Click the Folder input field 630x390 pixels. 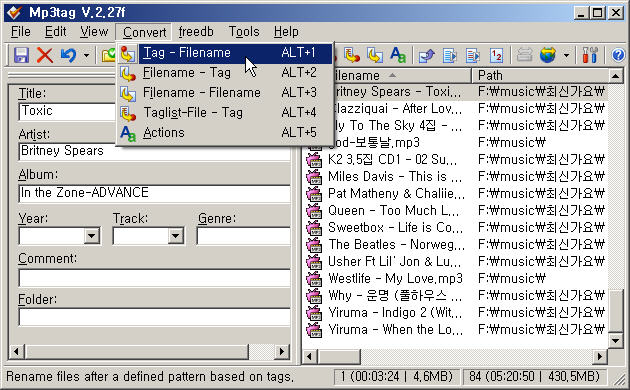(x=154, y=317)
